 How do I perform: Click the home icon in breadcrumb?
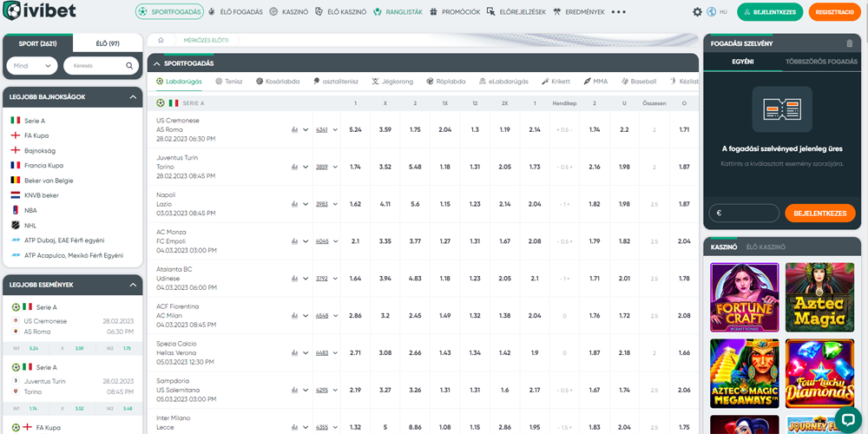click(x=161, y=41)
